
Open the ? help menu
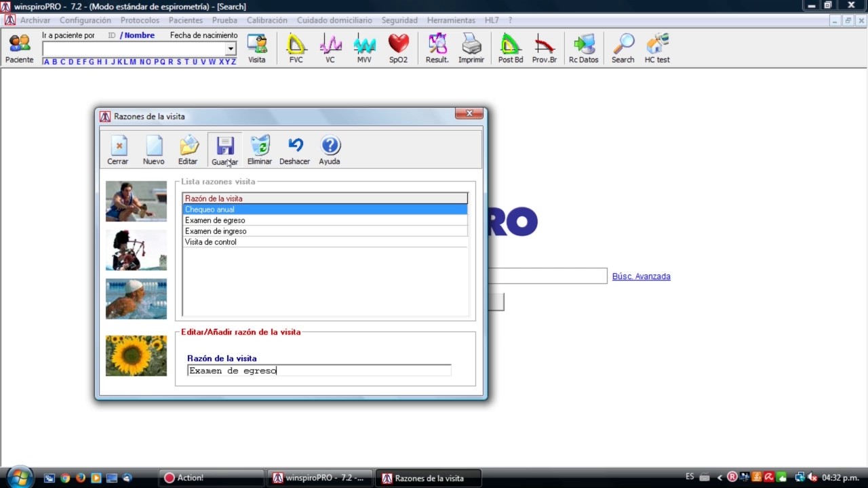tap(510, 20)
